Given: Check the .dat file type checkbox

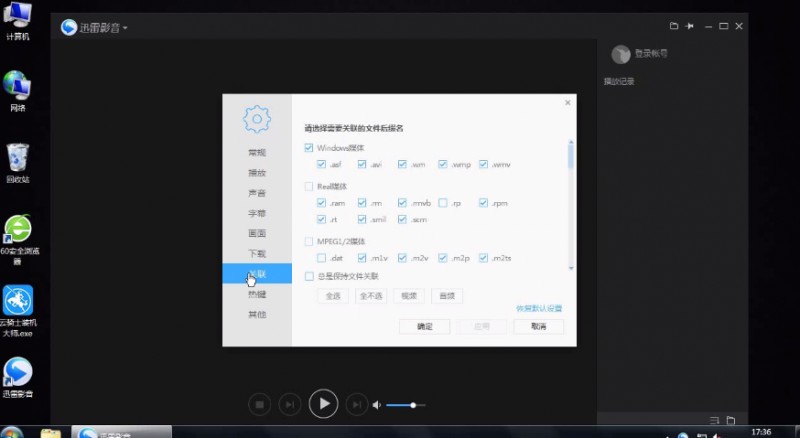Looking at the screenshot, I should click(321, 258).
